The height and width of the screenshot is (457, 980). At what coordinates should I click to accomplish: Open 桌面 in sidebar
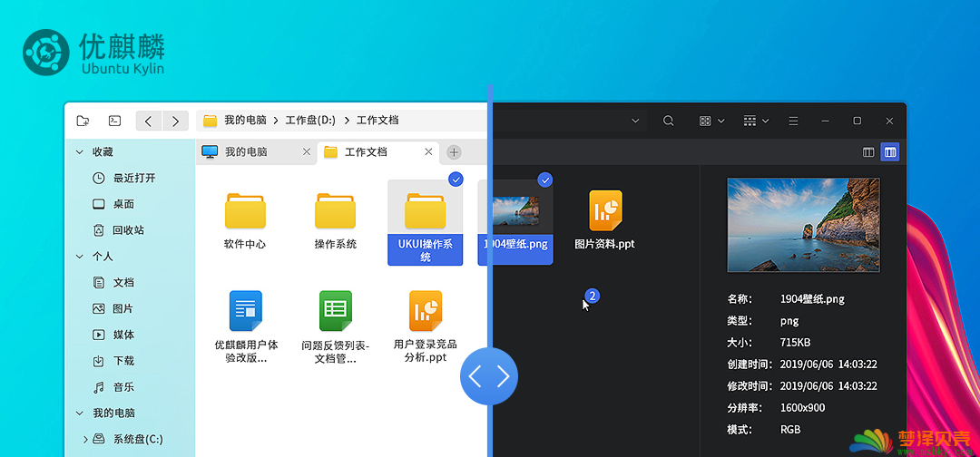(113, 204)
